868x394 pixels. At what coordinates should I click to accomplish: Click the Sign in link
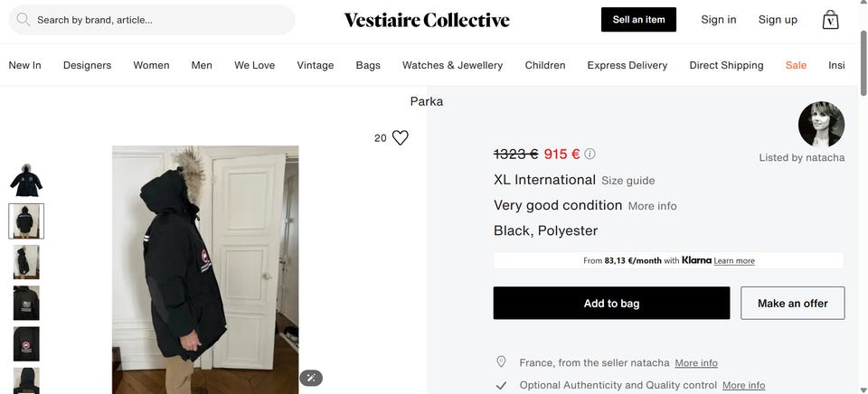point(719,20)
